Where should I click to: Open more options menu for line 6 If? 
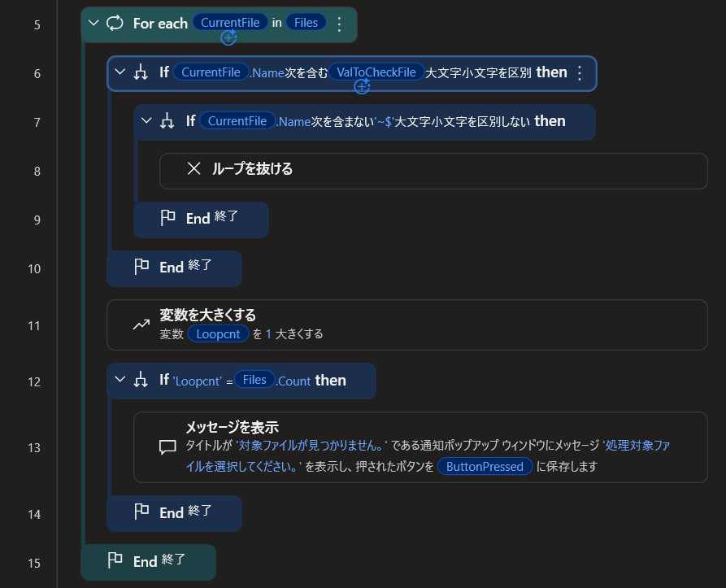coord(579,73)
